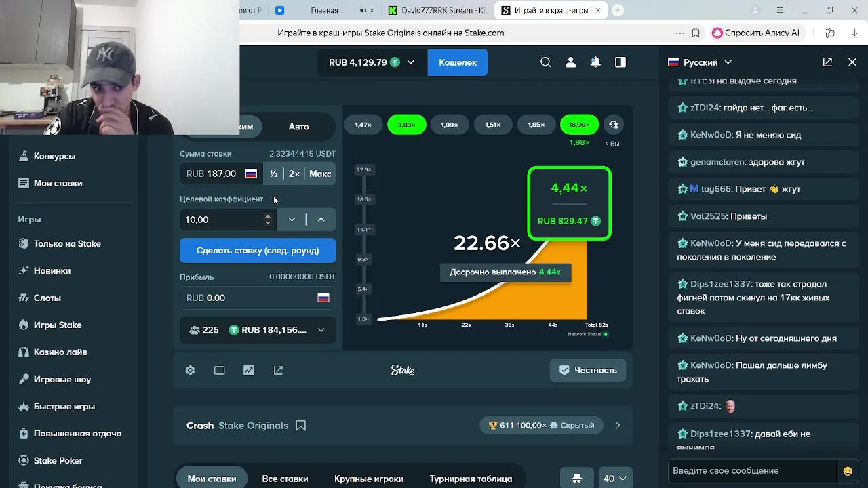The image size is (868, 488).
Task: Bookmark the page in the address bar
Action: click(x=696, y=33)
